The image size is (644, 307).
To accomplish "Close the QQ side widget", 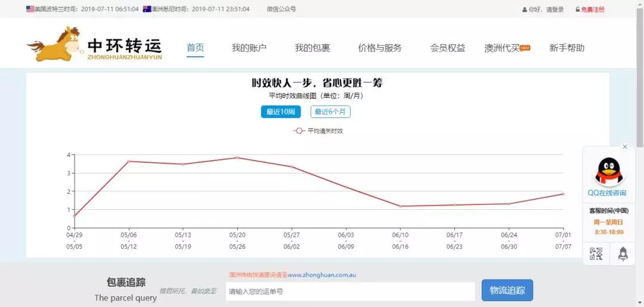I will coord(625,147).
